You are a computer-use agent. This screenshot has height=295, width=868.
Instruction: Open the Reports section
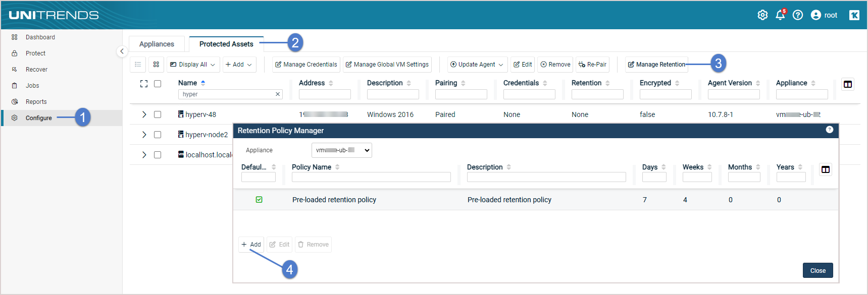coord(36,102)
